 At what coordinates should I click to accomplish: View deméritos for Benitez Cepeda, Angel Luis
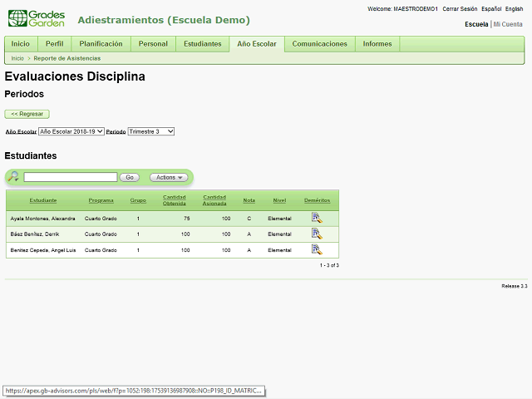[x=317, y=249]
